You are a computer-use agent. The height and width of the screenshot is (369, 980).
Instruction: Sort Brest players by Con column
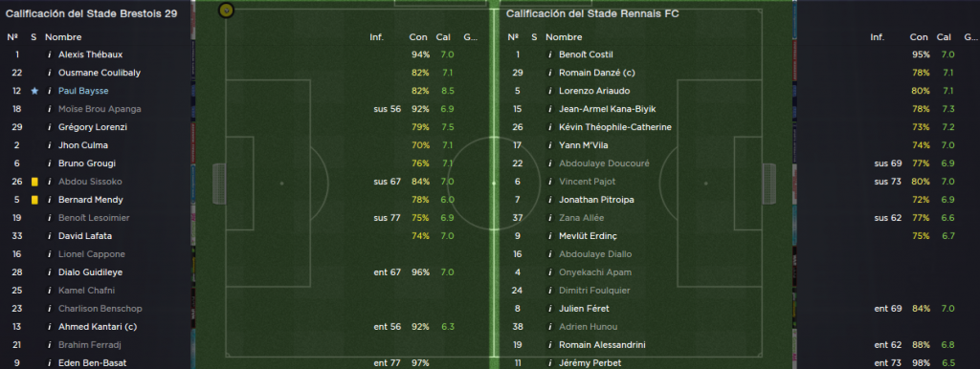(x=418, y=37)
